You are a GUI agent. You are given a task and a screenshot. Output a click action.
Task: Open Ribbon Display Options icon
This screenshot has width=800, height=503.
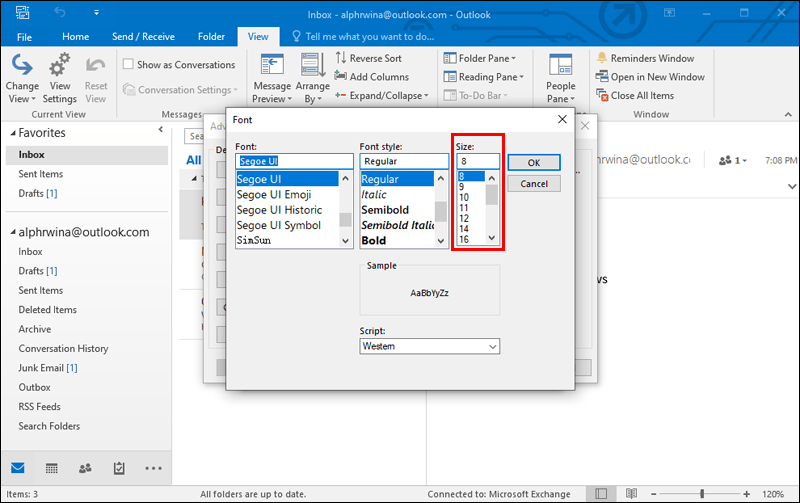[x=669, y=13]
